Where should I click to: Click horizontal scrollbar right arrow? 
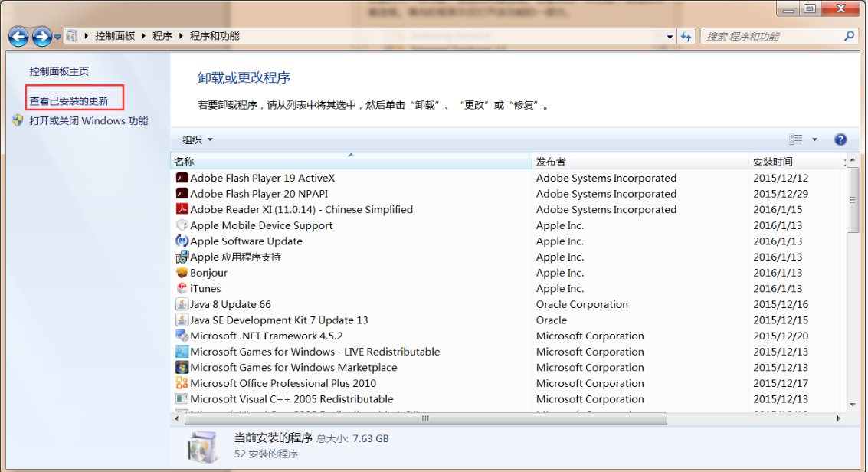click(839, 419)
